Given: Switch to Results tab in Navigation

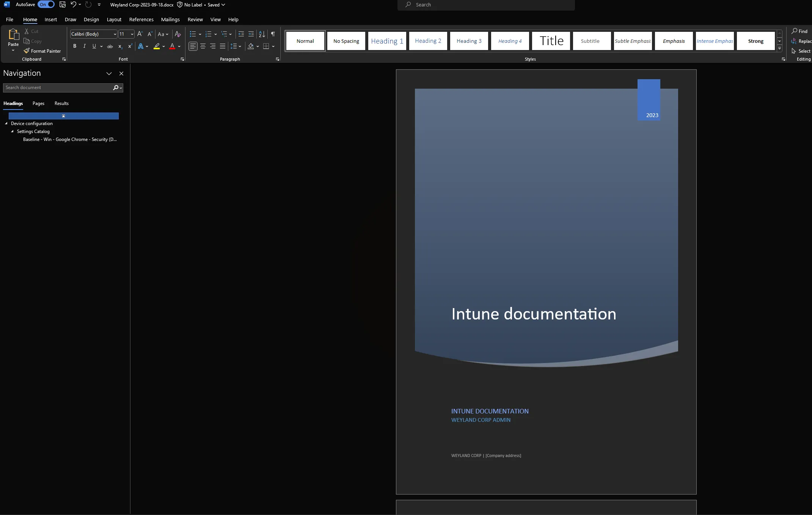Looking at the screenshot, I should tap(61, 103).
